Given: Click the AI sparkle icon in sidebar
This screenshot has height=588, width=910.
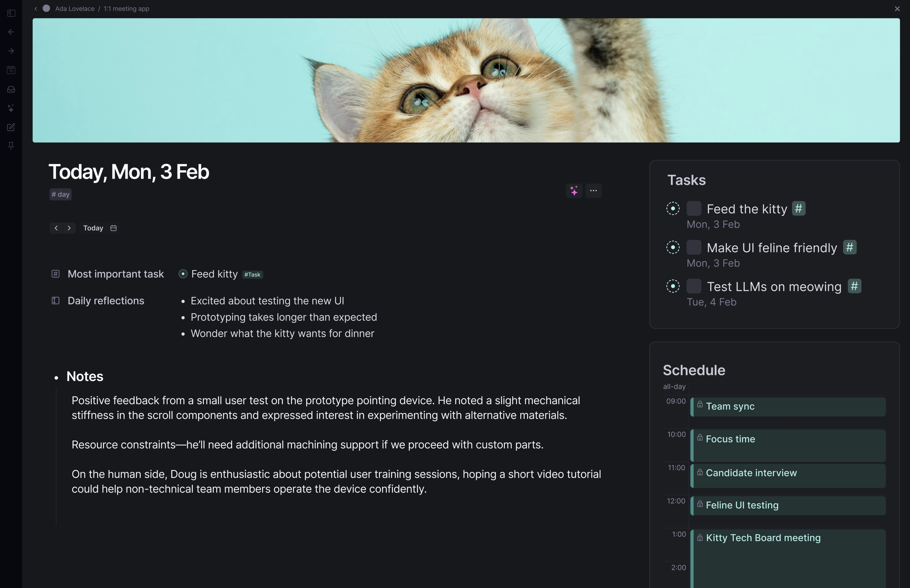Looking at the screenshot, I should pos(11,109).
